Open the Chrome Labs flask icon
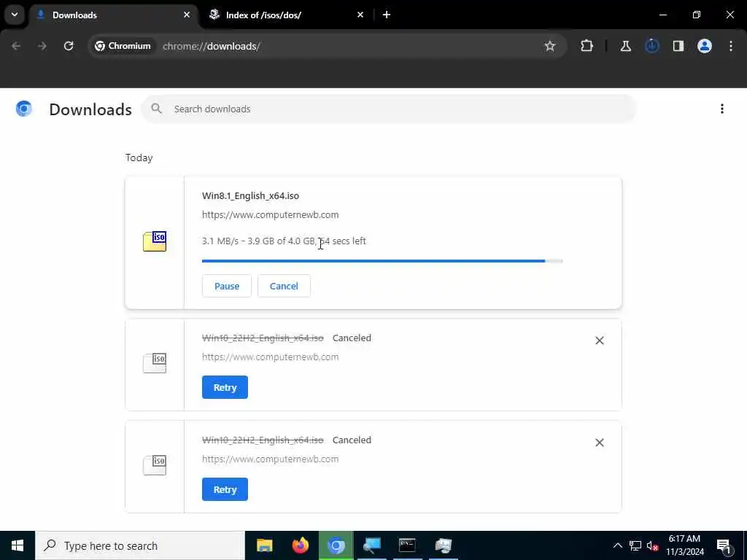Image resolution: width=747 pixels, height=560 pixels. click(x=625, y=46)
